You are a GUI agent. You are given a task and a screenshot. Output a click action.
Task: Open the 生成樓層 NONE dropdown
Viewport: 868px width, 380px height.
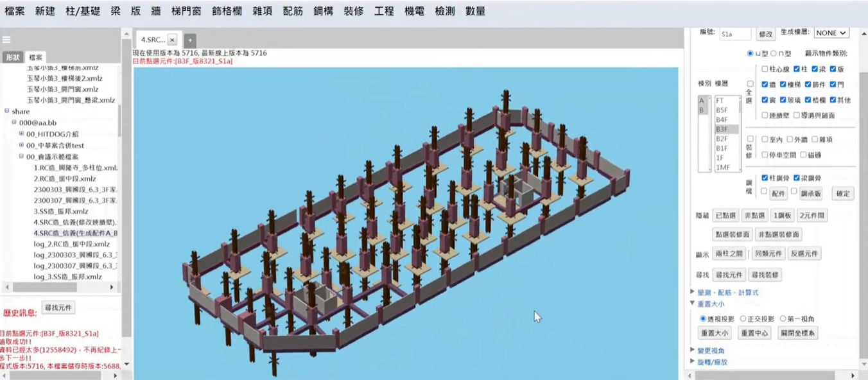(x=831, y=33)
